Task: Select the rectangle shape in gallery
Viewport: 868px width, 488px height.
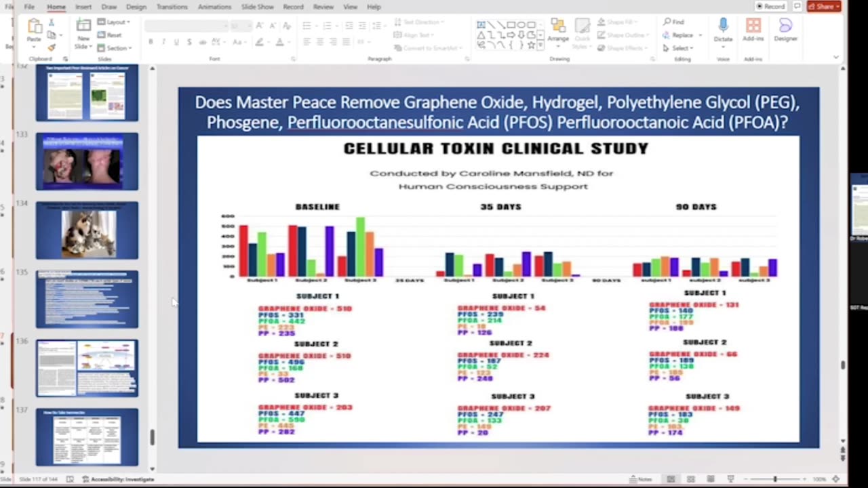Action: (511, 25)
